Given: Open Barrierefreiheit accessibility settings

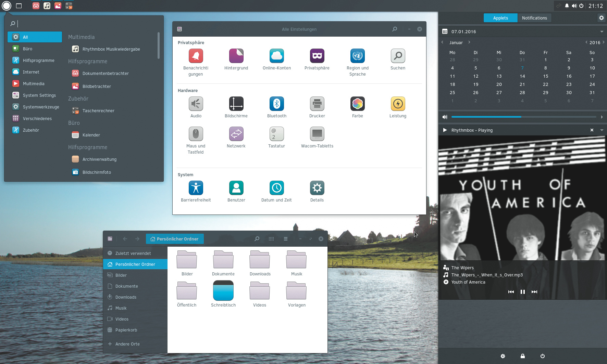Looking at the screenshot, I should pyautogui.click(x=196, y=188).
